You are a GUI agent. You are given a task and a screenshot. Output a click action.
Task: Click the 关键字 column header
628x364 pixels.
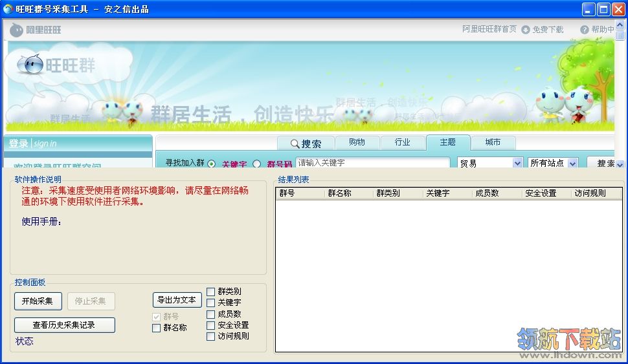click(447, 193)
